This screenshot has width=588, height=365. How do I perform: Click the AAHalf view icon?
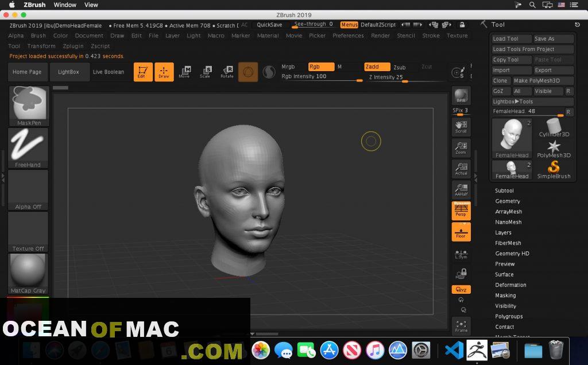(x=461, y=189)
